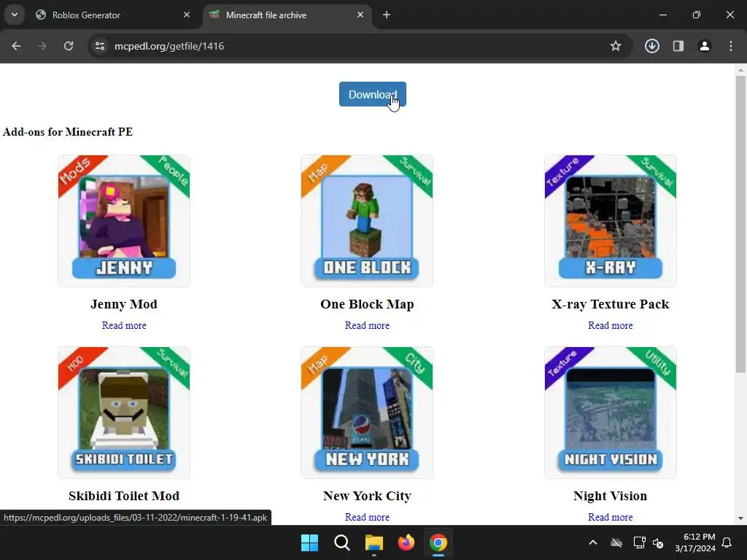Click Read more under New York City
The height and width of the screenshot is (560, 747).
[367, 517]
